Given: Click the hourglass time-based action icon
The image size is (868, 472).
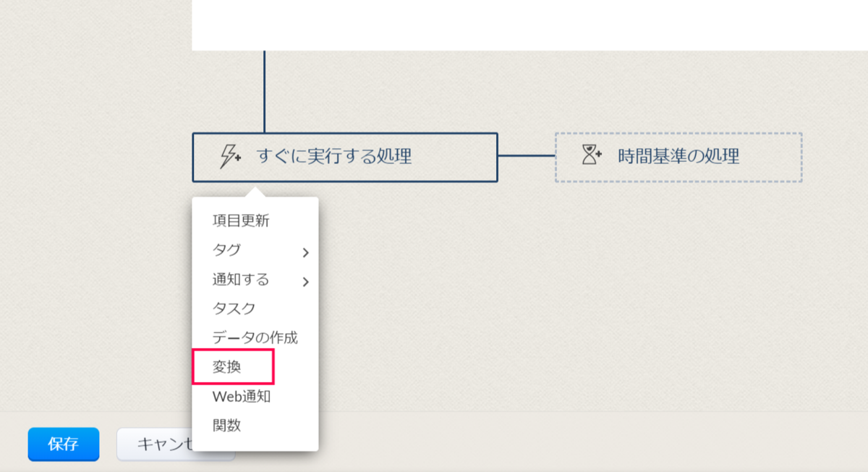Looking at the screenshot, I should pos(592,155).
